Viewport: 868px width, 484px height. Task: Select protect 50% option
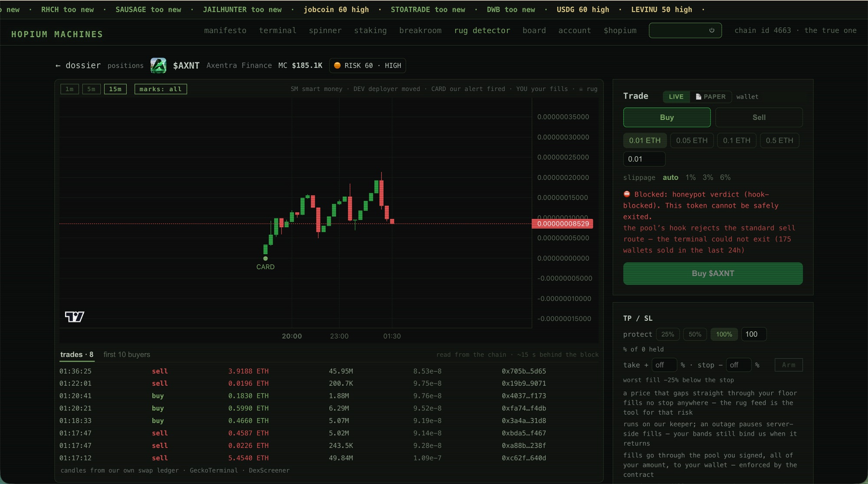(695, 334)
